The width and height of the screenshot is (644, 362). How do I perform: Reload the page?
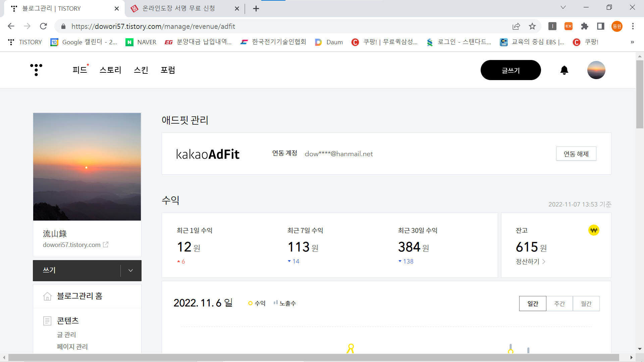(43, 26)
